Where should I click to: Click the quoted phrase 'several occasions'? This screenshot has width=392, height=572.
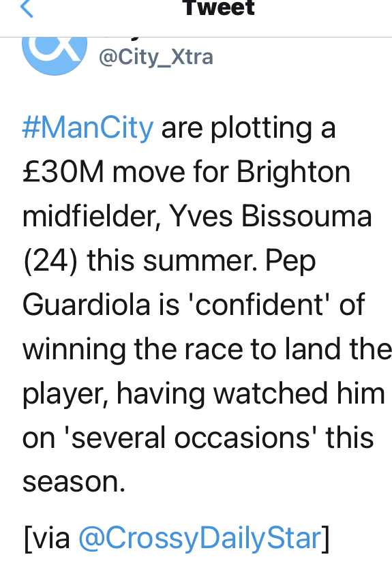190,438
